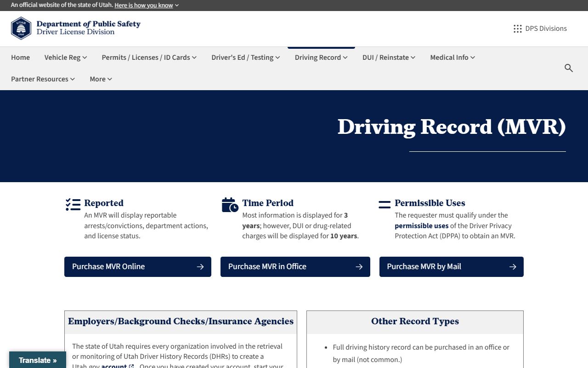Screen dimensions: 588x368
Task: Open the Driving Record dropdown
Action: click(321, 57)
